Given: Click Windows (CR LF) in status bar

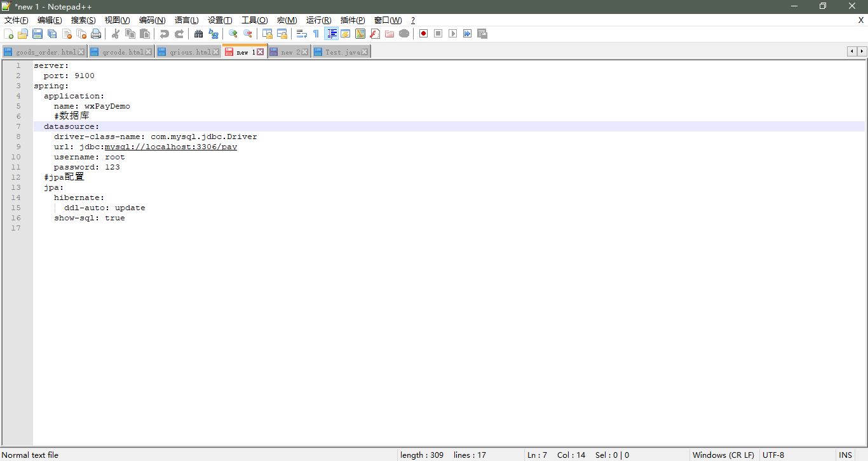Looking at the screenshot, I should 723,455.
